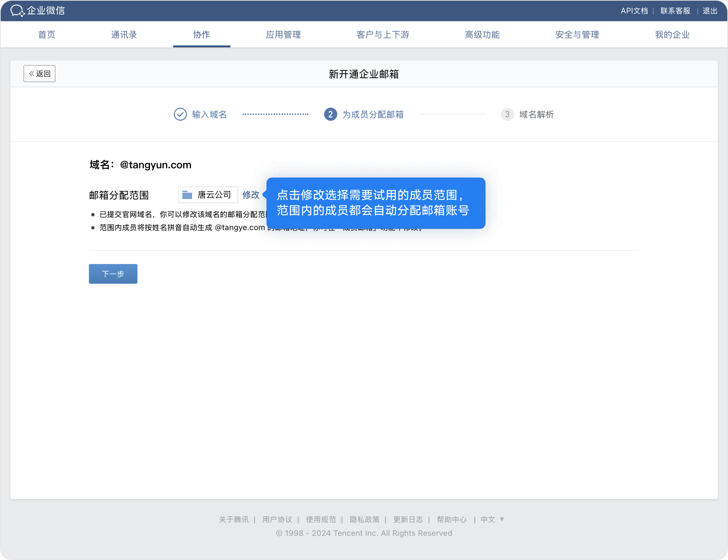728x560 pixels.
Task: Click the 修改 link
Action: pyautogui.click(x=251, y=195)
